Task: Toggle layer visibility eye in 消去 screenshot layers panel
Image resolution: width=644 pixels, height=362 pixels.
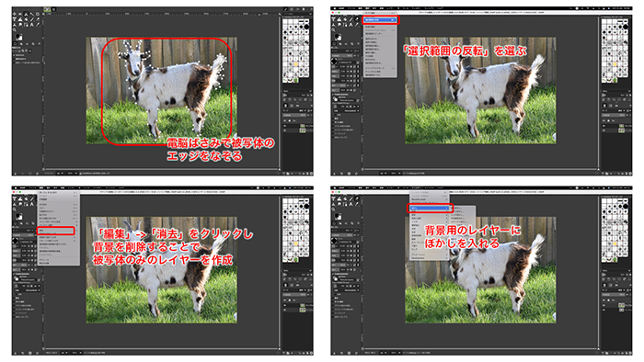Action: [284, 305]
